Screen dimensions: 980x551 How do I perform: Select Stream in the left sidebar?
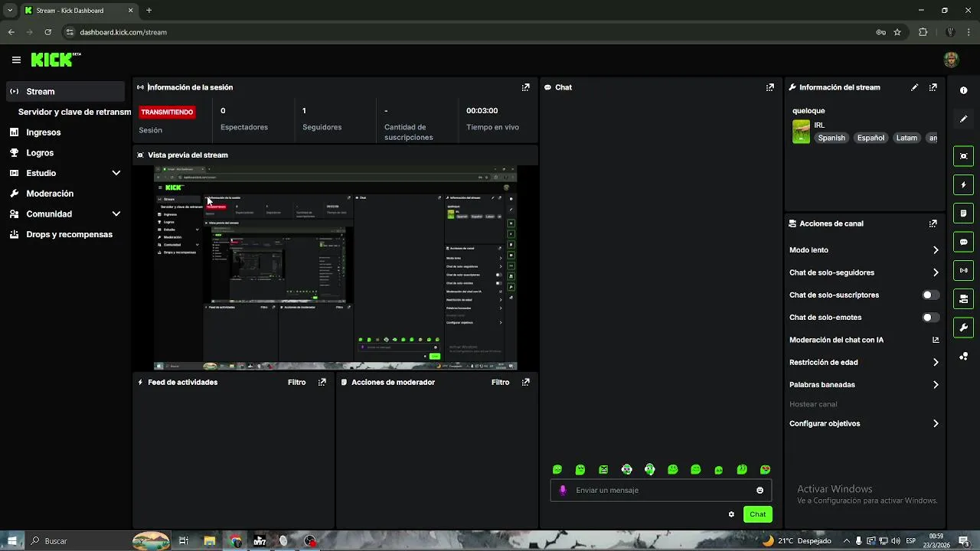[x=65, y=91]
